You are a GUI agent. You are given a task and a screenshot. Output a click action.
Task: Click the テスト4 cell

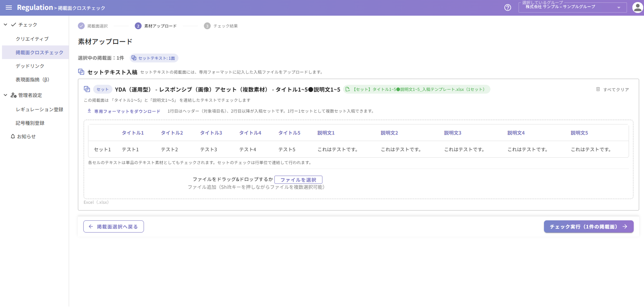pos(247,149)
